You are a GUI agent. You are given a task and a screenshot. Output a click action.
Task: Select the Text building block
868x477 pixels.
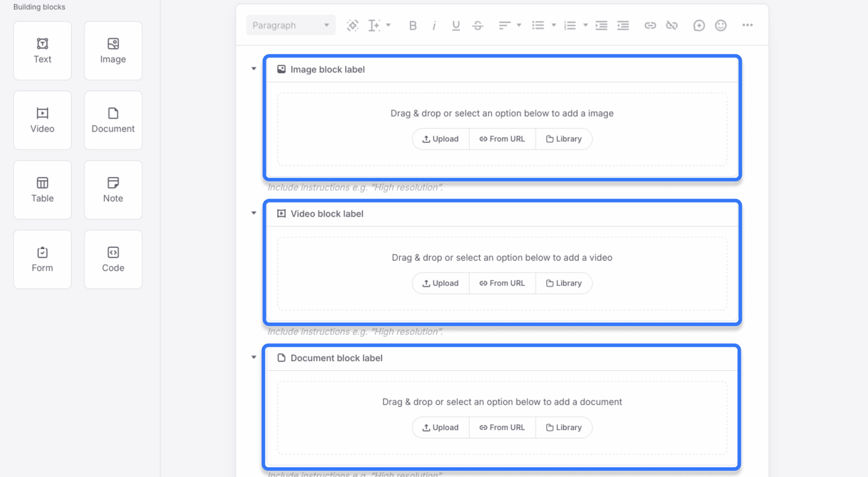pyautogui.click(x=42, y=51)
